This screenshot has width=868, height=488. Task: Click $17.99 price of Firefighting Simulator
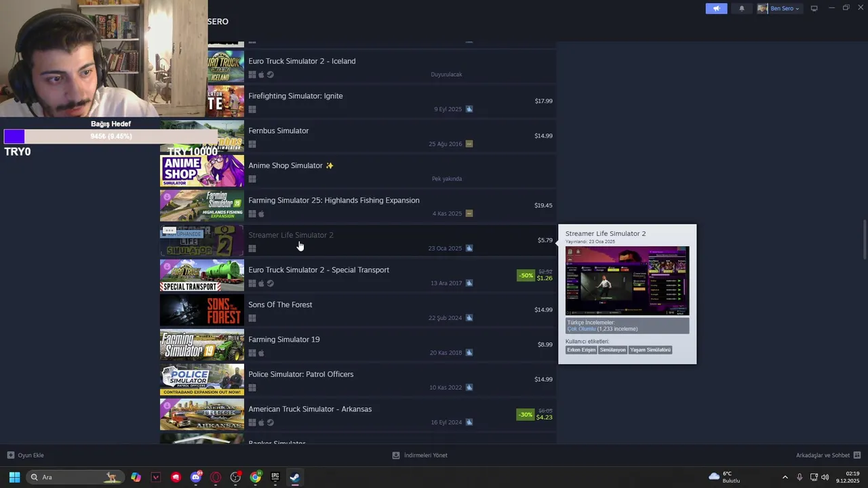pyautogui.click(x=543, y=101)
